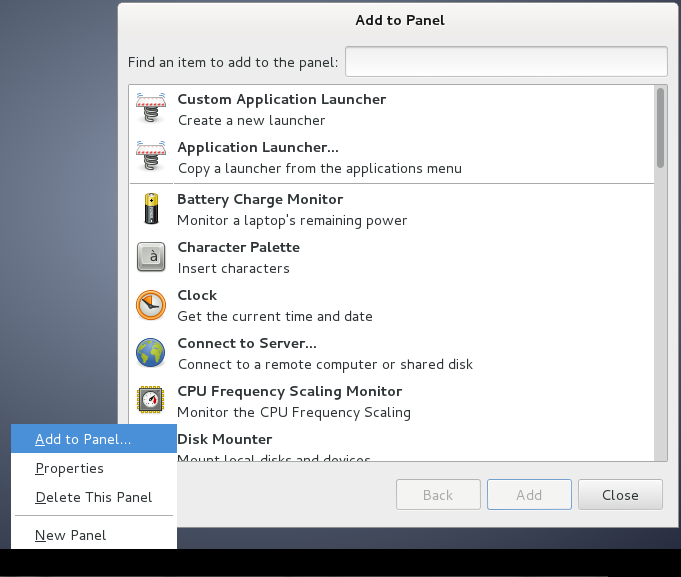
Task: Select the 'Clock' title text
Action: click(x=197, y=295)
